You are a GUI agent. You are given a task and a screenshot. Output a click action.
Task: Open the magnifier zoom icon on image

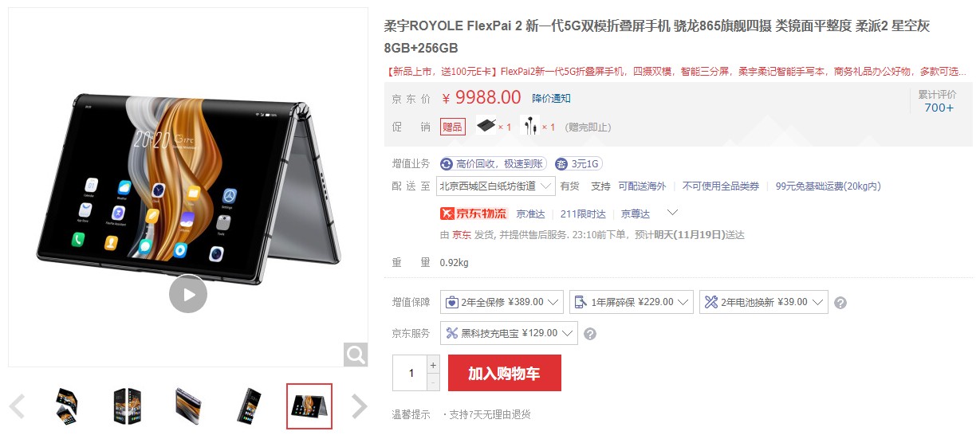coord(356,354)
